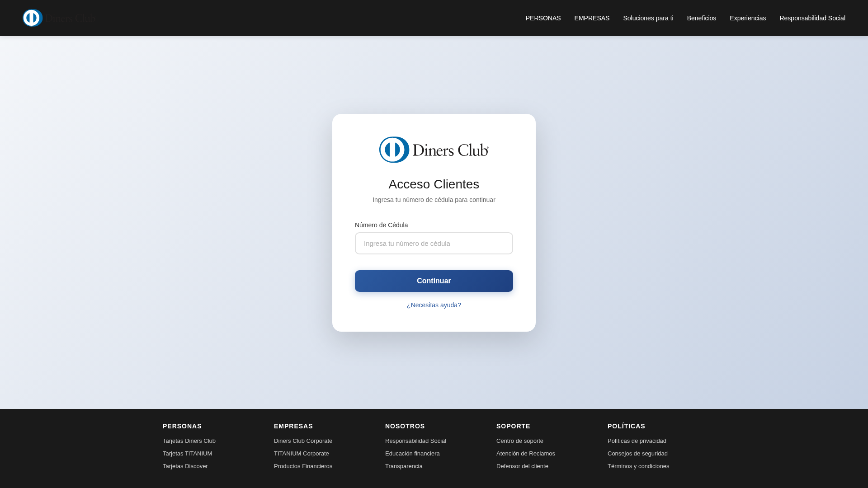Open Responsabilidad Social footer link under NOSOTROS
868x488 pixels.
[x=415, y=441]
